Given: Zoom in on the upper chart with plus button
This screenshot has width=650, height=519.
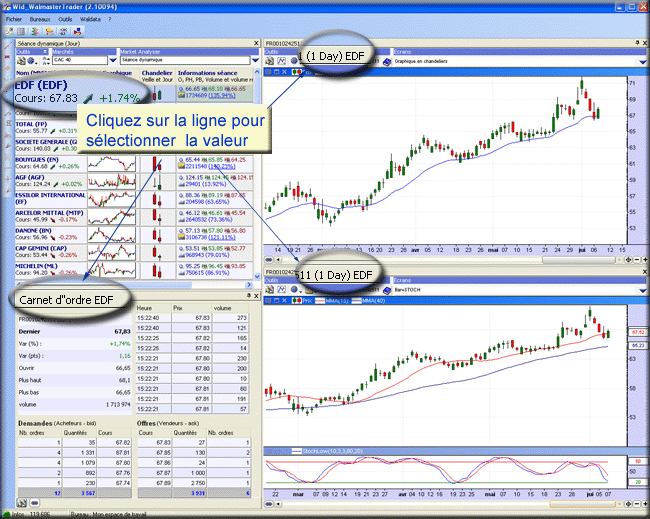Looking at the screenshot, I should [645, 260].
